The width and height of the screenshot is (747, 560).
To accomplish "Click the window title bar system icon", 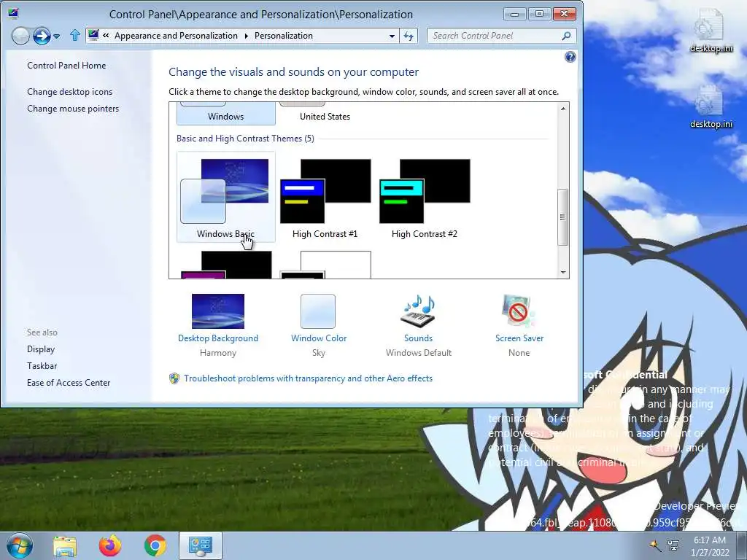I will click(13, 13).
